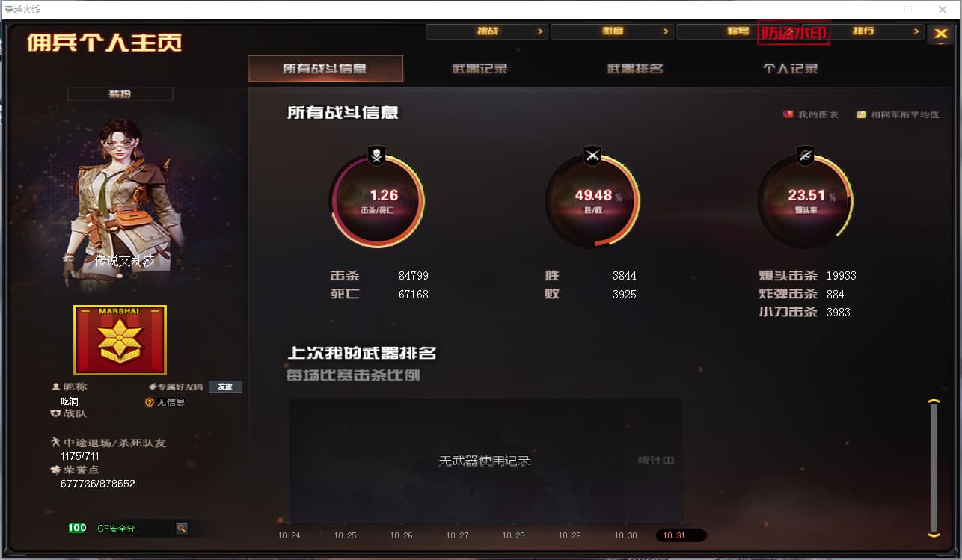The height and width of the screenshot is (560, 962).
Task: Click the crossed swords win/loss icon
Action: tap(592, 156)
